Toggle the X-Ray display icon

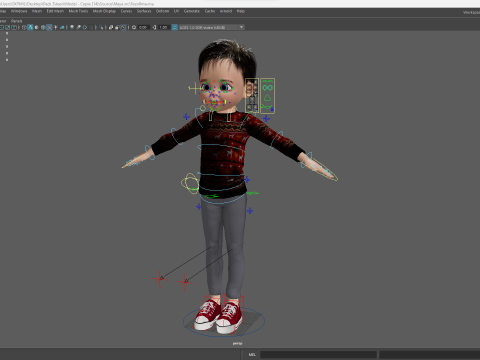111,27
